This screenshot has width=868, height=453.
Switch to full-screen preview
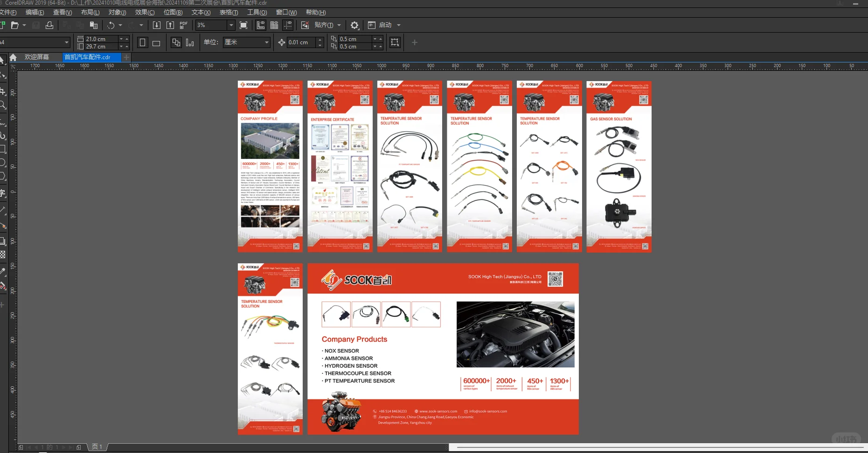243,25
